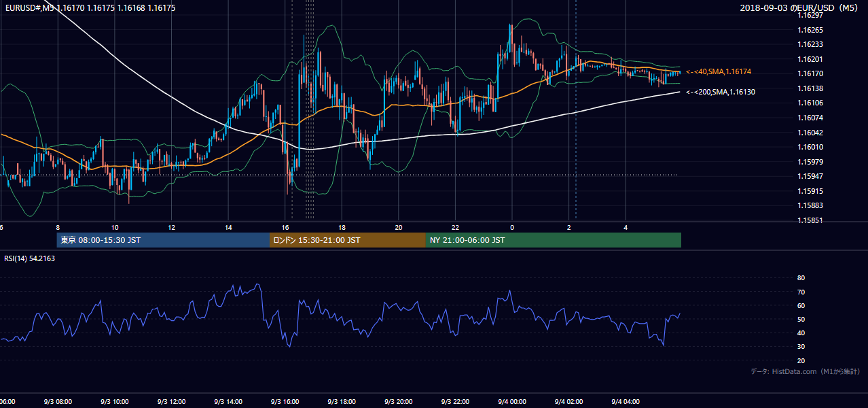This screenshot has height=408, width=868.
Task: Click hour label 0 on the price chart axis
Action: pyautogui.click(x=512, y=227)
